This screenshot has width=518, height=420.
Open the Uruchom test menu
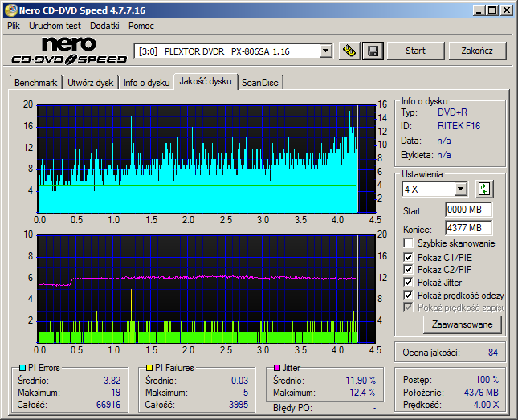(x=55, y=26)
